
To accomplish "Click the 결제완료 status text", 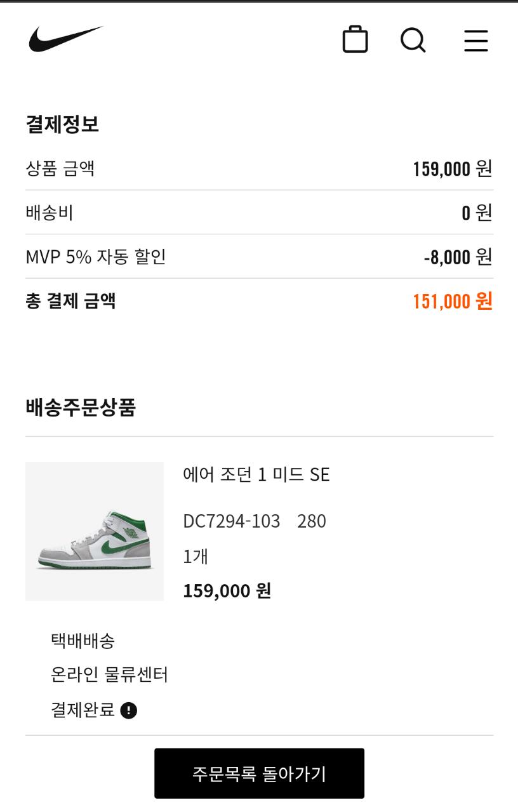I will click(83, 709).
